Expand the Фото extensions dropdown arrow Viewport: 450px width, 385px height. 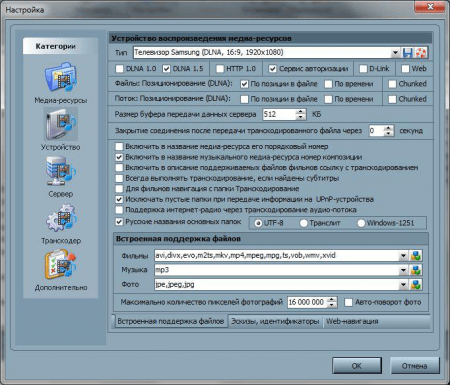[x=403, y=284]
